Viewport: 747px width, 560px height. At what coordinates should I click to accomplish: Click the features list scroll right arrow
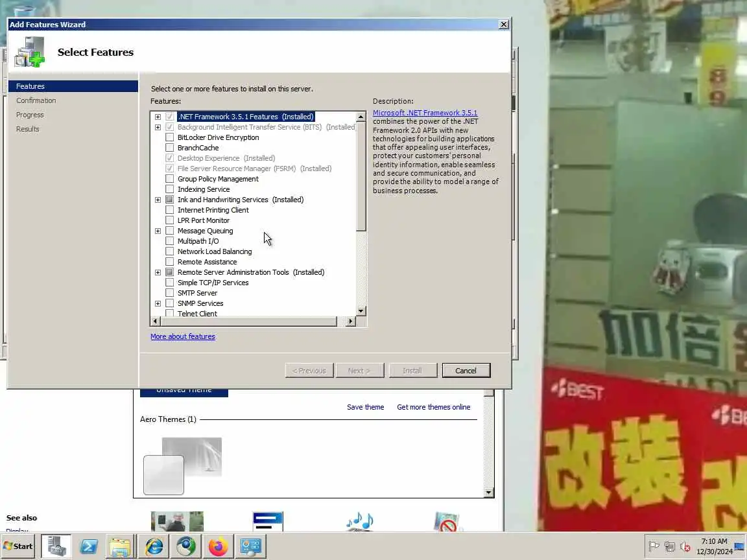click(351, 321)
